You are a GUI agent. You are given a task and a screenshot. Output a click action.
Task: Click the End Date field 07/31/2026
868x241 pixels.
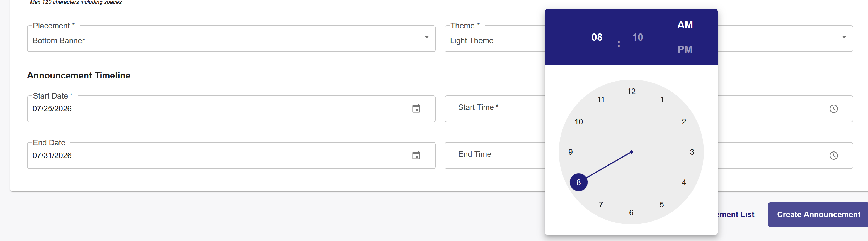click(x=231, y=156)
